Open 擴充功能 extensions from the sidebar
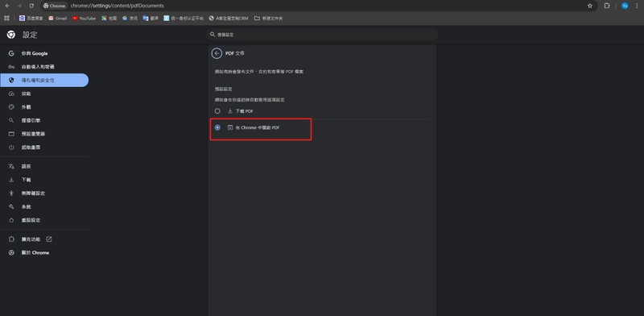644x316 pixels. [44, 239]
